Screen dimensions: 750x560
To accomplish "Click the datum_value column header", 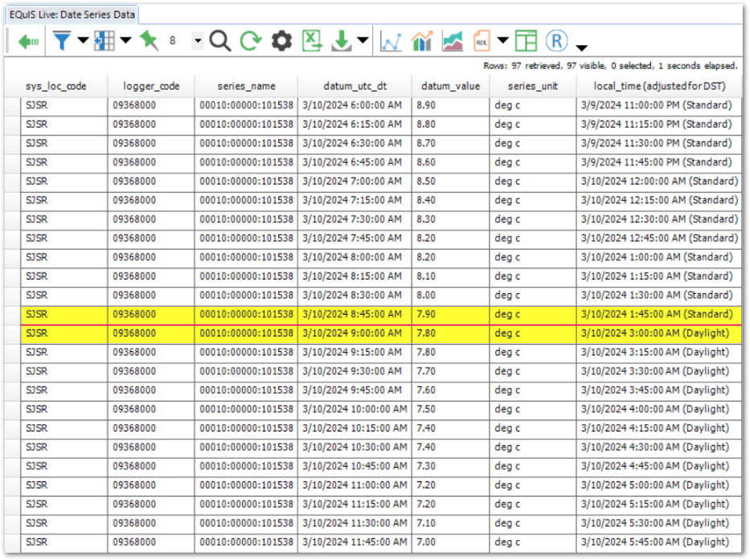I will point(450,86).
